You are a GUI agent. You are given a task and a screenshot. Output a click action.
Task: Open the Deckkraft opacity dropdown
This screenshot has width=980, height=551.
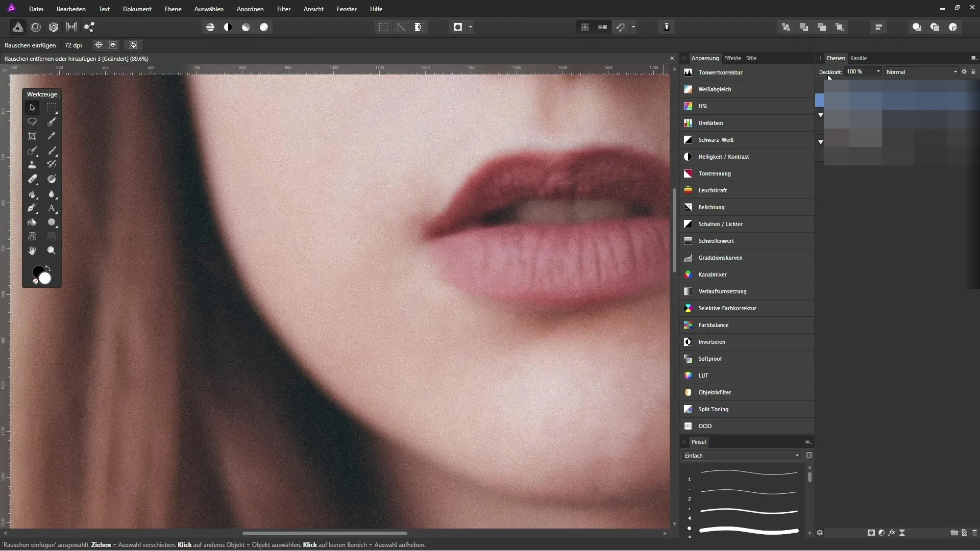click(x=878, y=72)
